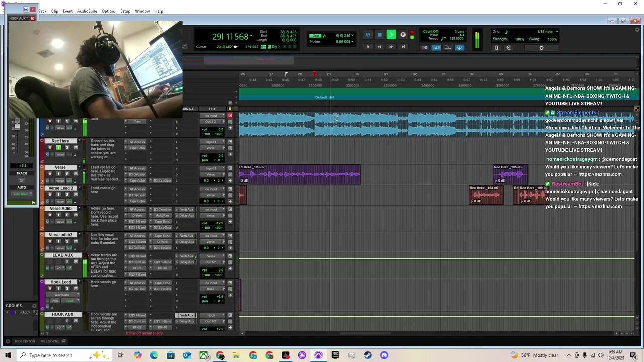The width and height of the screenshot is (644, 362).
Task: Open the quantize settings gear icon
Action: pyautogui.click(x=541, y=48)
